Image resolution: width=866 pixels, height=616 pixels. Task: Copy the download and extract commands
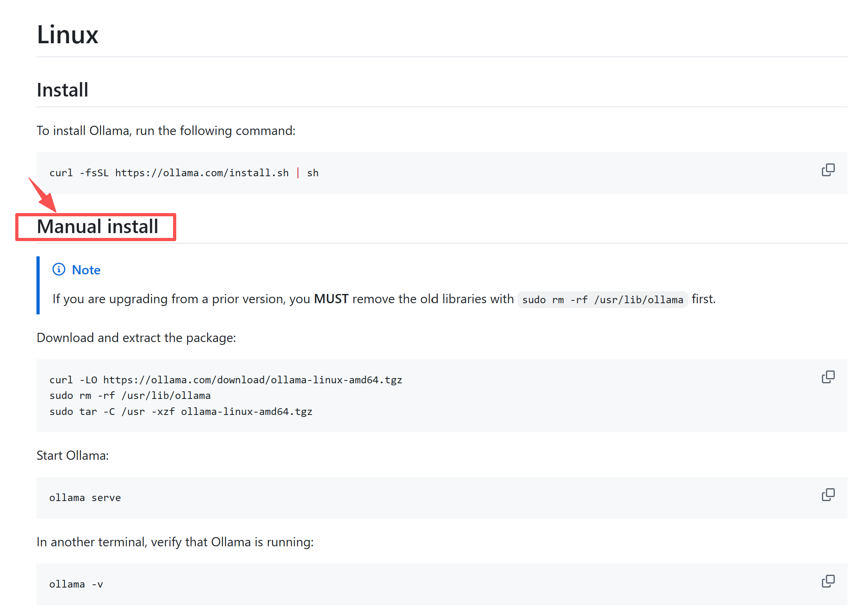[x=828, y=377]
